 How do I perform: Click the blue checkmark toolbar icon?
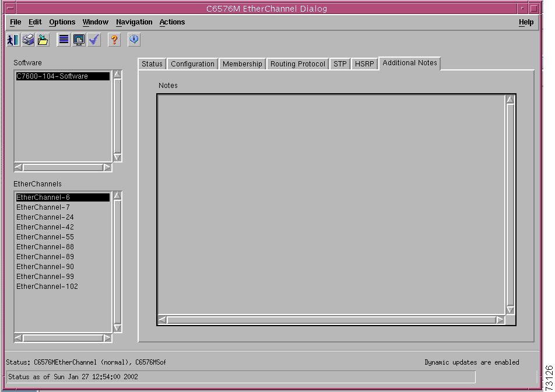[94, 40]
